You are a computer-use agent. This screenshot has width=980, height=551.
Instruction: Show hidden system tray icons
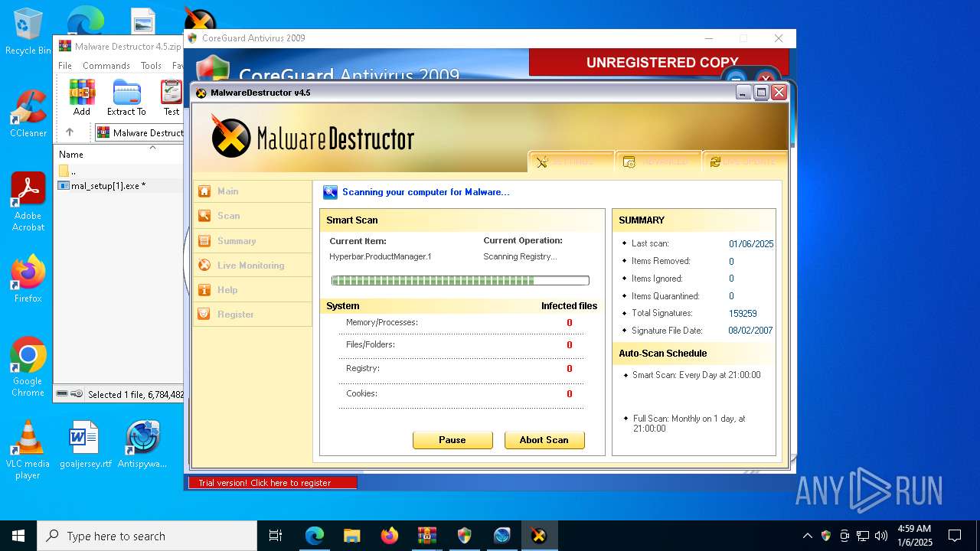coord(807,536)
